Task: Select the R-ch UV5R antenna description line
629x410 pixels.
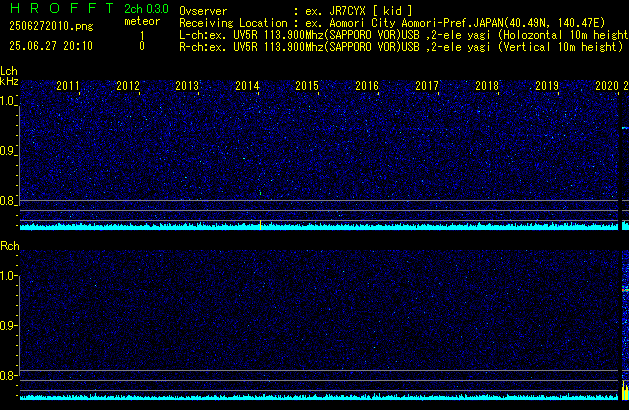Action: [401, 47]
